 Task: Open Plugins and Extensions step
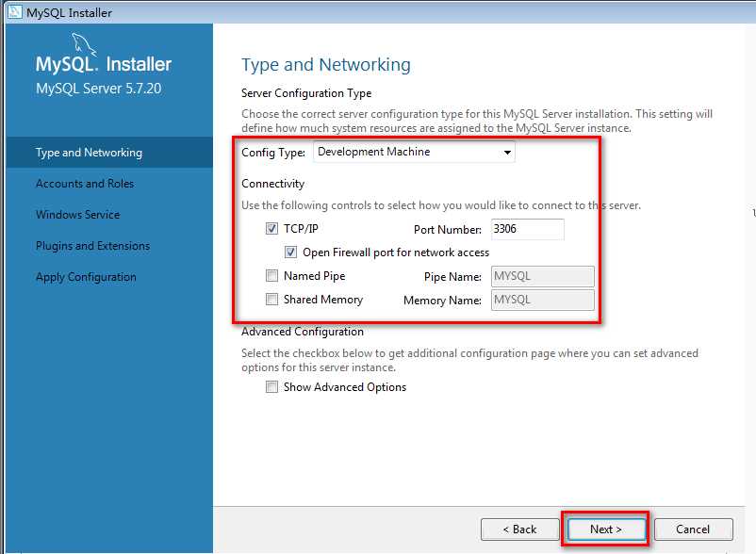[x=93, y=246]
